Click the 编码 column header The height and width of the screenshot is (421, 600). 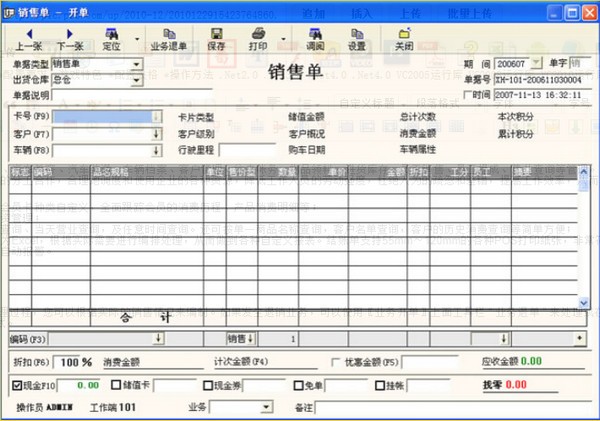61,172
